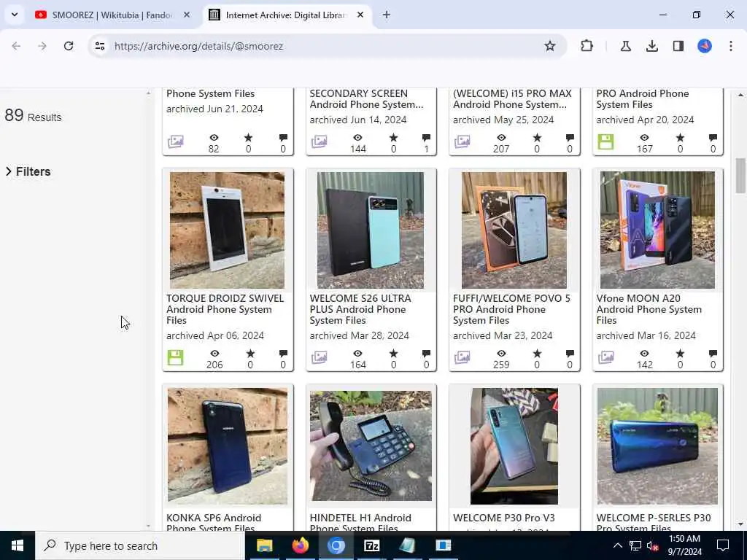The width and height of the screenshot is (747, 560).
Task: Open WELCOME P-SERLES P30 Pro thumbnail
Action: [x=657, y=446]
